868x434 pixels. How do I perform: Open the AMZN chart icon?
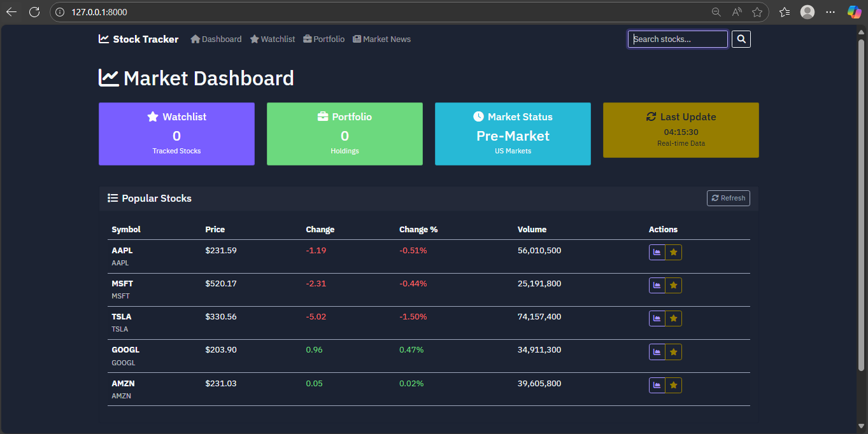click(657, 385)
